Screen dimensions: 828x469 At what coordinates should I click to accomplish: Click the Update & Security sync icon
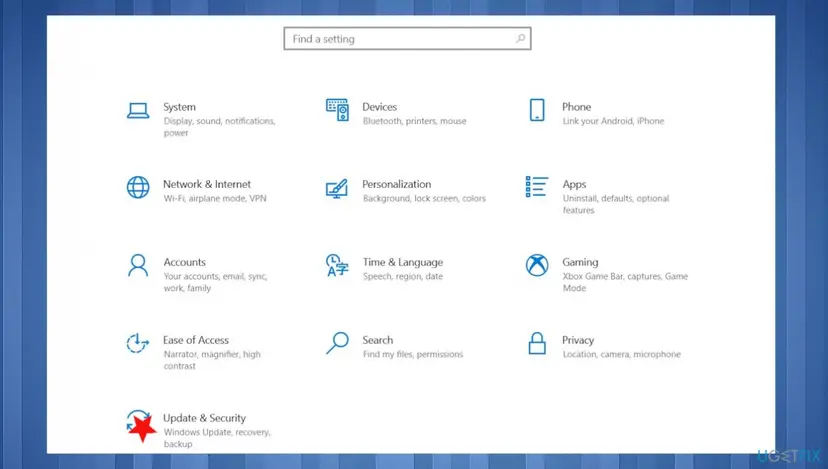(x=139, y=424)
